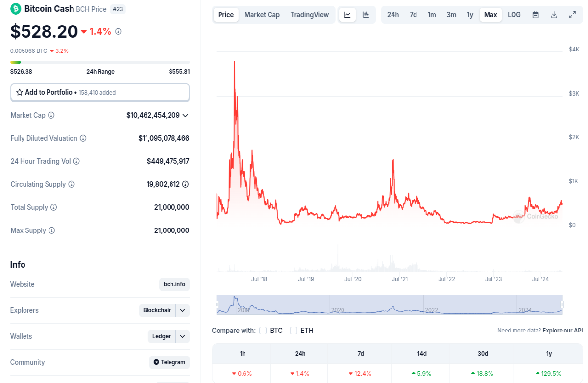Click the info icon next to Circulating Supply value
588x383 pixels.
coord(185,184)
